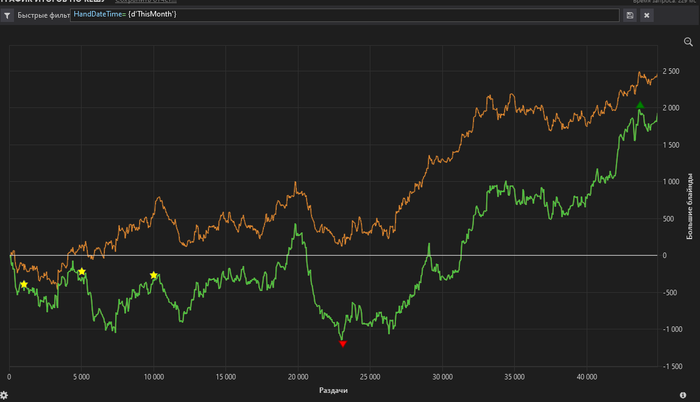This screenshot has height=402, width=700.
Task: Click the '-1 000' y-axis value
Action: click(672, 329)
